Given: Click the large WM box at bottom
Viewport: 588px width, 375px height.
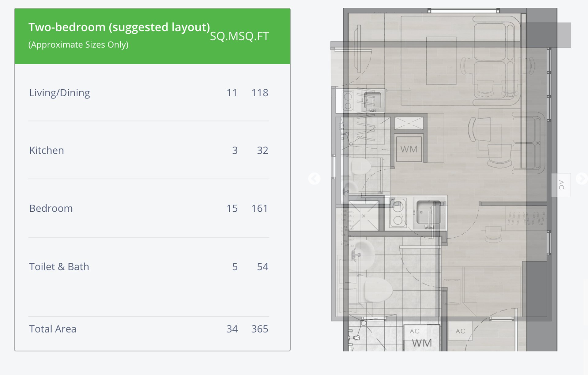Looking at the screenshot, I should point(422,343).
